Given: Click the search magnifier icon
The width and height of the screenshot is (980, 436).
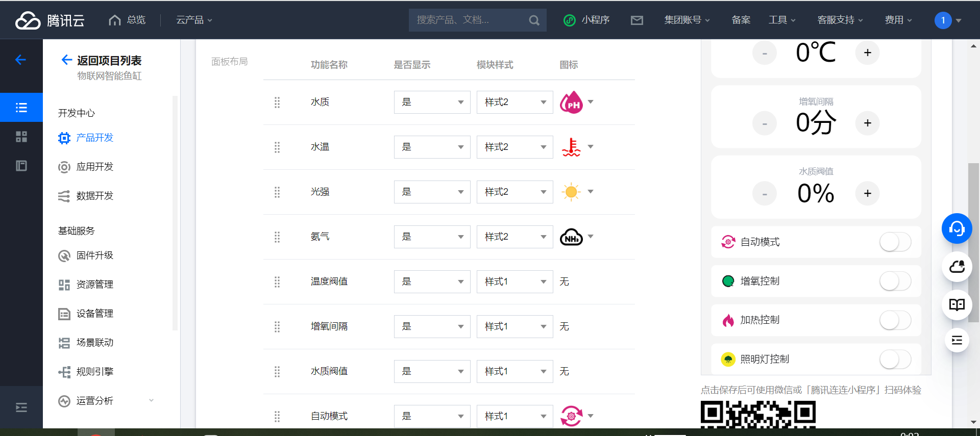Looking at the screenshot, I should [534, 20].
